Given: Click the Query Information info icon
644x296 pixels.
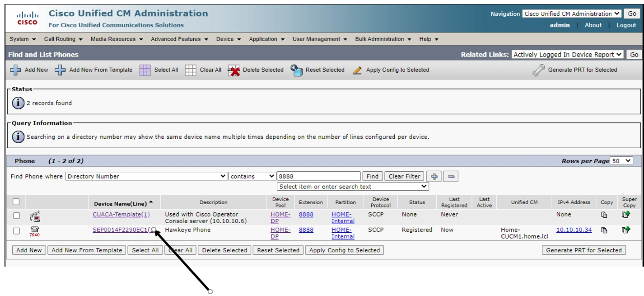Looking at the screenshot, I should [x=18, y=136].
